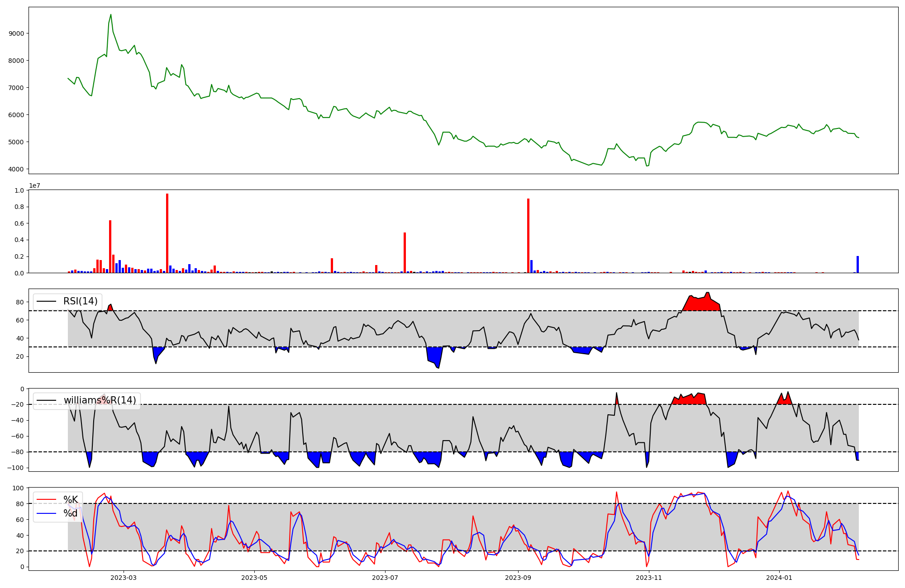
Task: Click the green price line's highest peak
Action: click(111, 15)
